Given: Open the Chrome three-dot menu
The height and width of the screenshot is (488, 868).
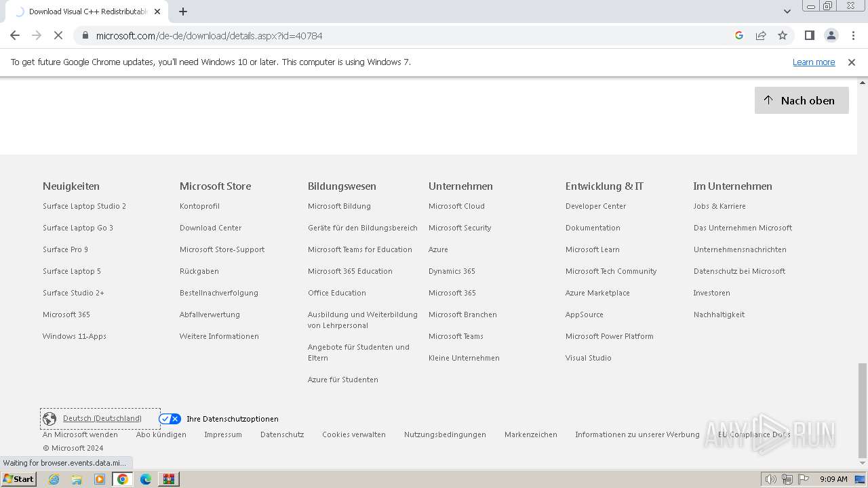Looking at the screenshot, I should [852, 35].
